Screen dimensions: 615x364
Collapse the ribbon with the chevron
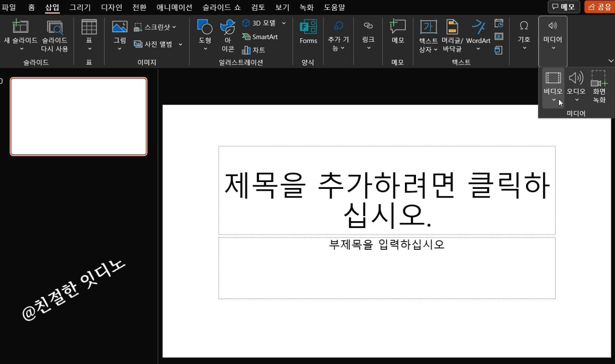coord(611,61)
